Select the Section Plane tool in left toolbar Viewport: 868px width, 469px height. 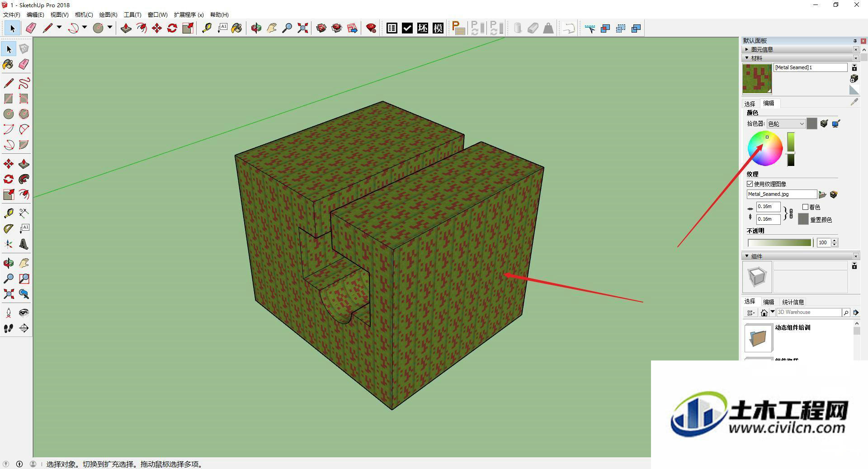(x=24, y=328)
